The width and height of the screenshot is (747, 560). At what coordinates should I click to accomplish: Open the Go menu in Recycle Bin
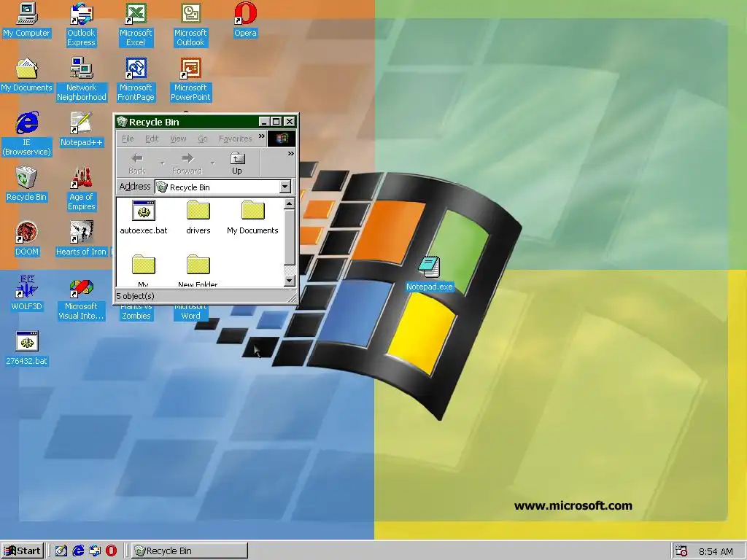click(203, 139)
